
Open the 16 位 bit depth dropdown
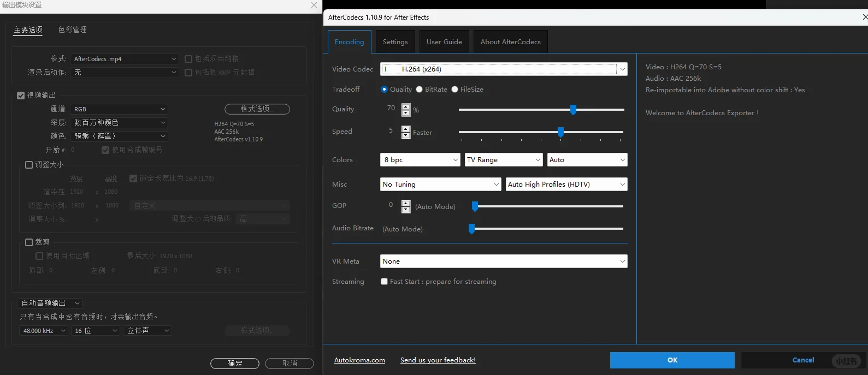(x=96, y=331)
